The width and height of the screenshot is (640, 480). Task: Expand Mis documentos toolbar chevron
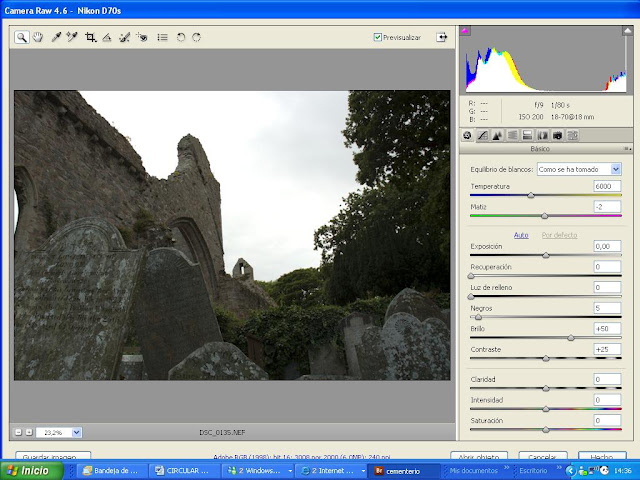click(x=507, y=468)
